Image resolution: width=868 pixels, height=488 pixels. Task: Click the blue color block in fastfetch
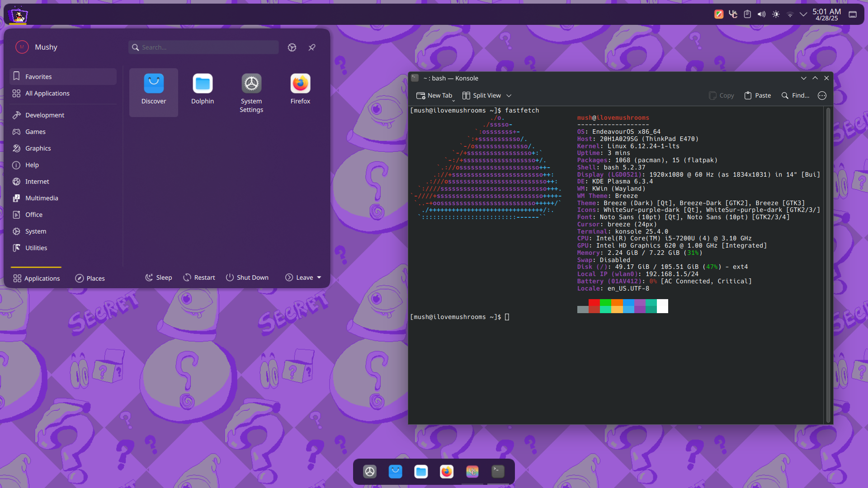coord(628,303)
